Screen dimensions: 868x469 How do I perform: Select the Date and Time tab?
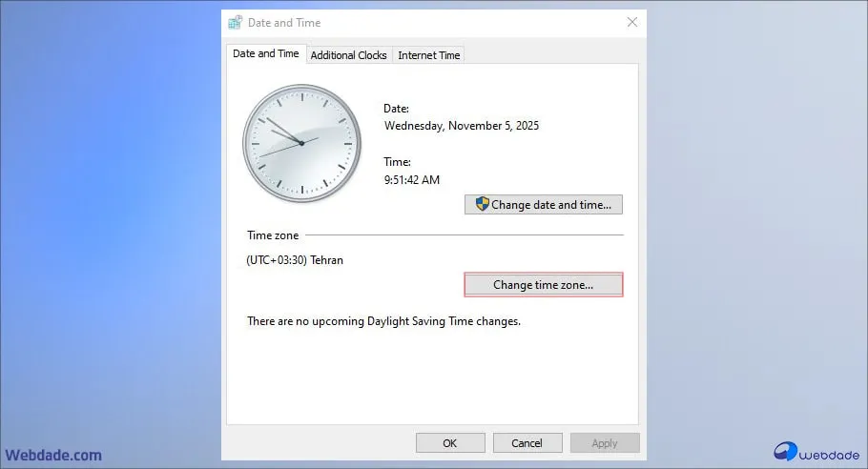point(266,53)
